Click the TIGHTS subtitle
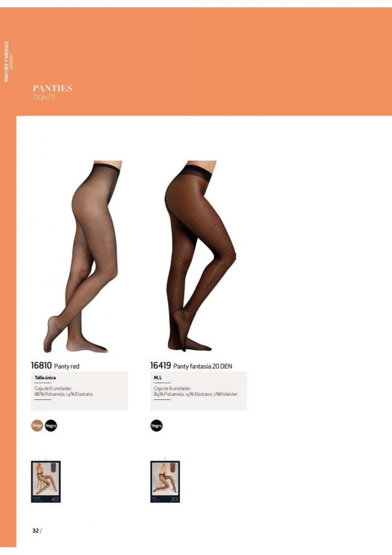 pos(44,97)
